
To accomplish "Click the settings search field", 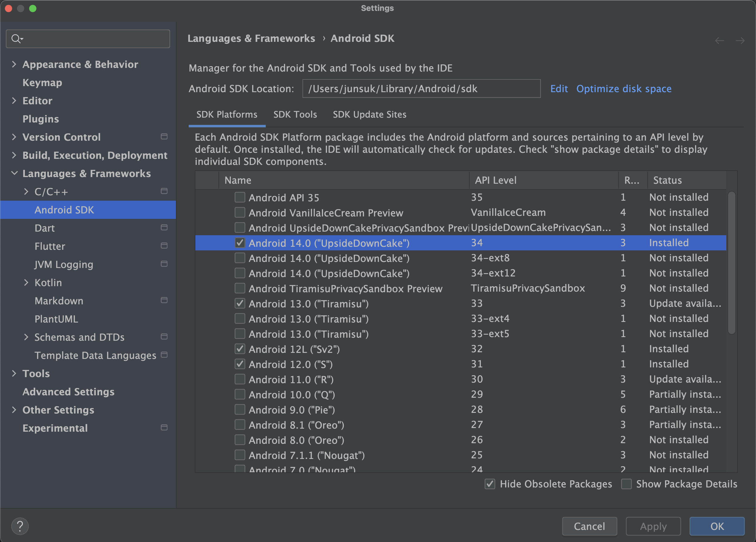I will (88, 38).
